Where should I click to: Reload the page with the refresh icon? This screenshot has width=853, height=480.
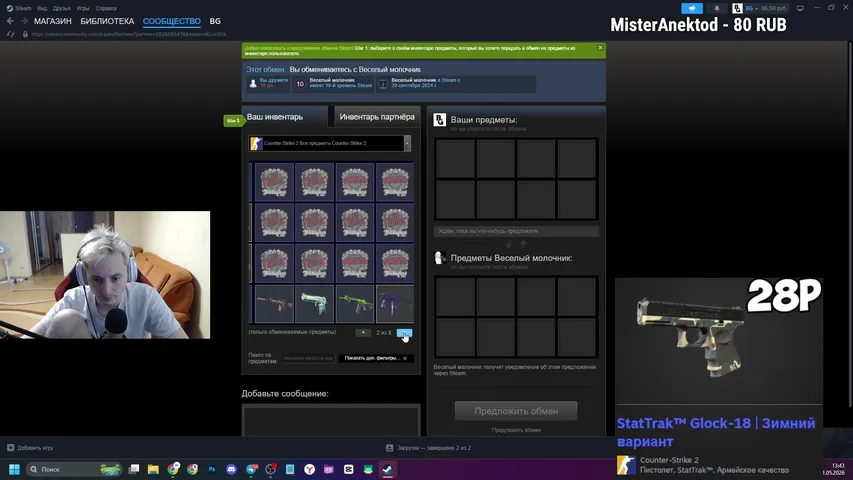tap(10, 34)
